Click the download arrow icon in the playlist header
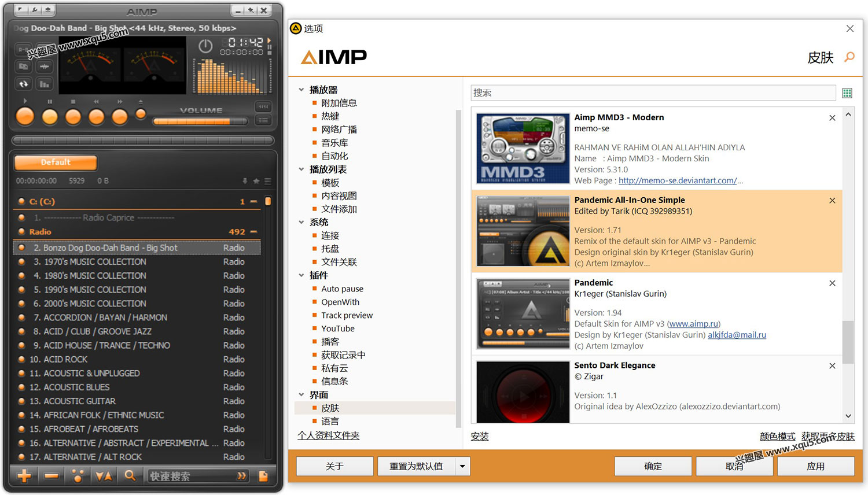The height and width of the screenshot is (495, 868). click(x=245, y=181)
